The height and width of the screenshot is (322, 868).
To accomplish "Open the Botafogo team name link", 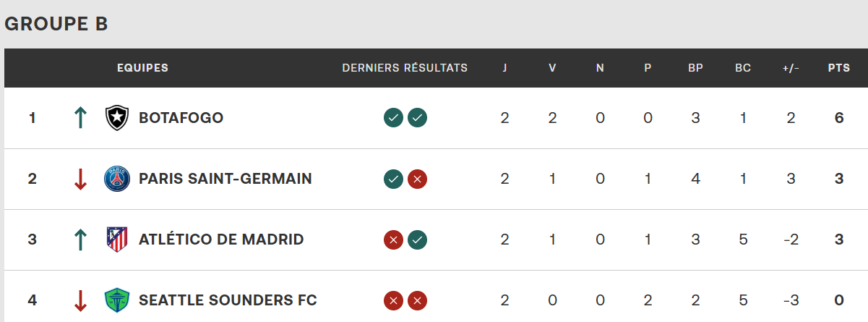I will pyautogui.click(x=181, y=117).
